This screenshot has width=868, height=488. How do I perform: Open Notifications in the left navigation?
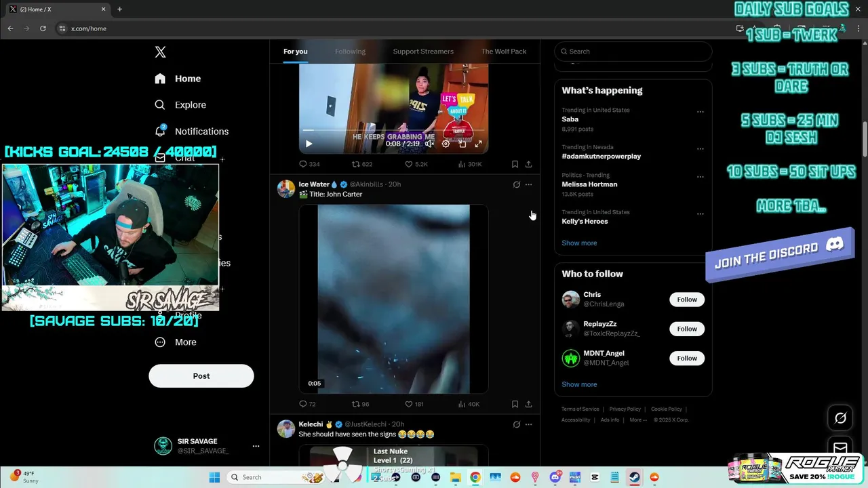click(x=191, y=131)
